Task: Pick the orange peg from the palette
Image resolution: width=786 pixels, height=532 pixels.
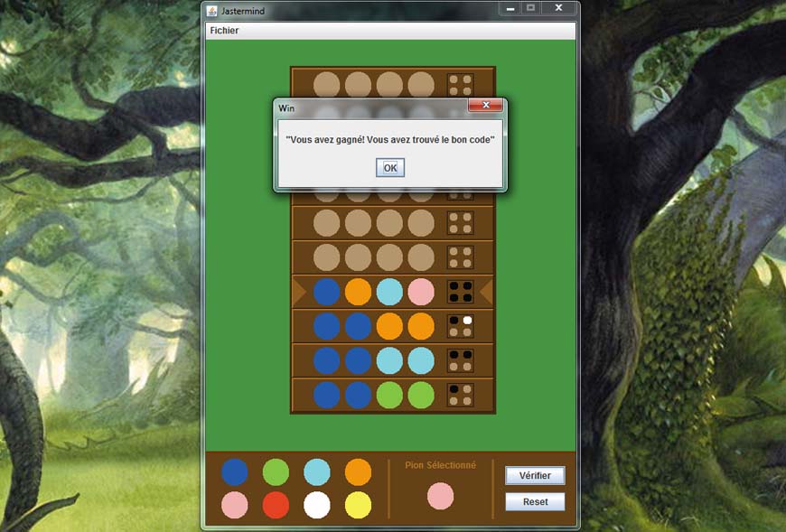Action: pyautogui.click(x=358, y=472)
